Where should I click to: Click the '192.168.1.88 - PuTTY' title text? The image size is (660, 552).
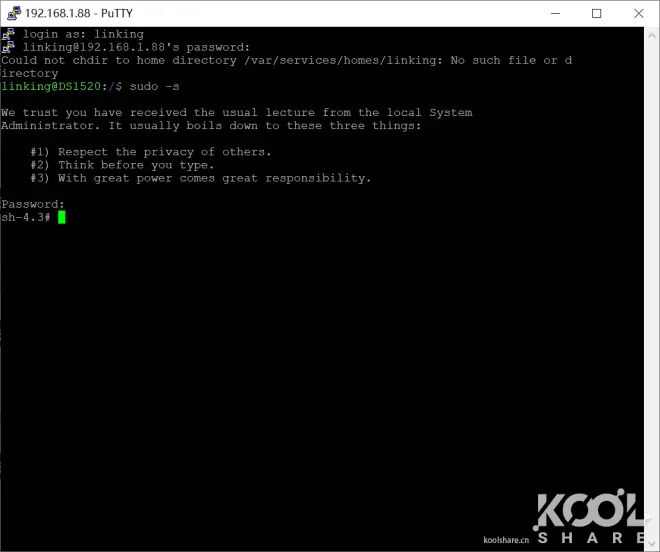(x=79, y=13)
